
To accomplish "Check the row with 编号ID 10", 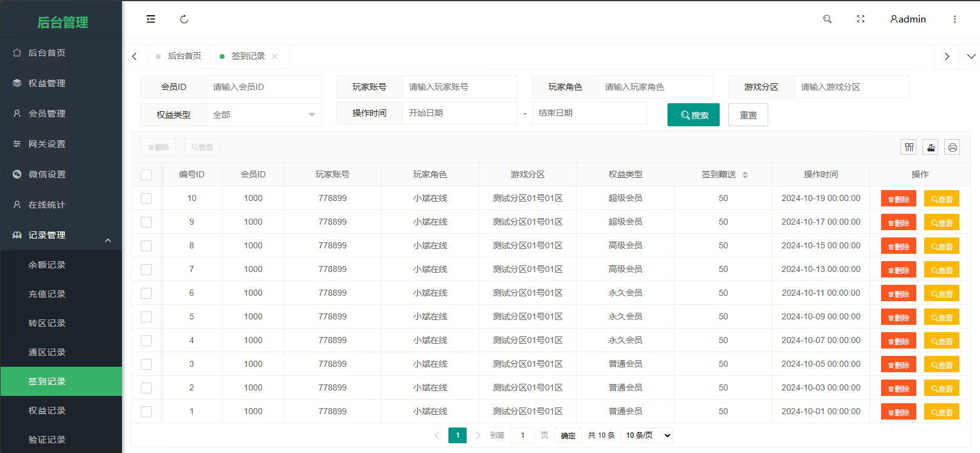I will tap(146, 199).
